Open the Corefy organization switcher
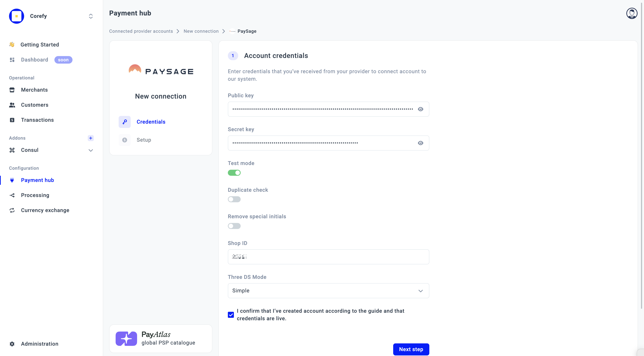The height and width of the screenshot is (356, 644). point(91,16)
